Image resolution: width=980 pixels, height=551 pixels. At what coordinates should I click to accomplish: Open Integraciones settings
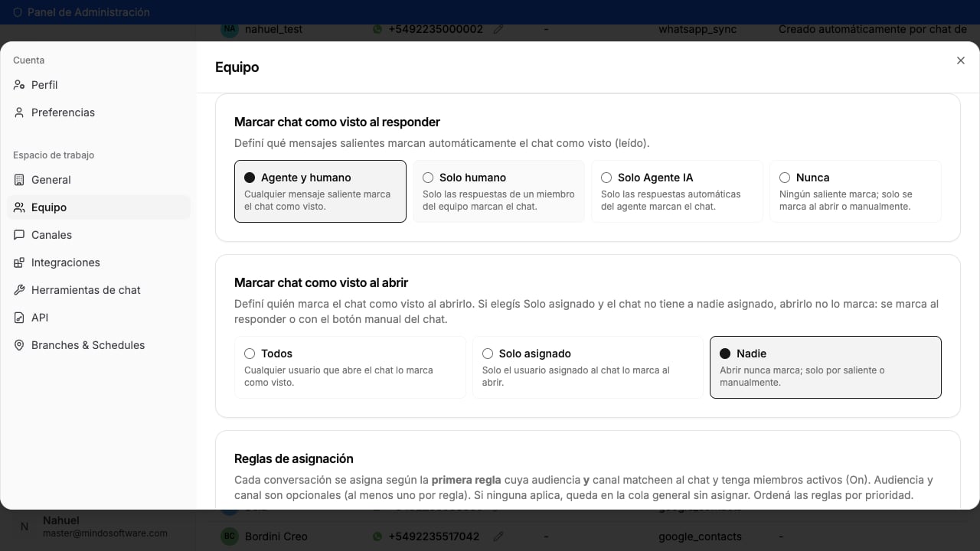tap(99, 262)
